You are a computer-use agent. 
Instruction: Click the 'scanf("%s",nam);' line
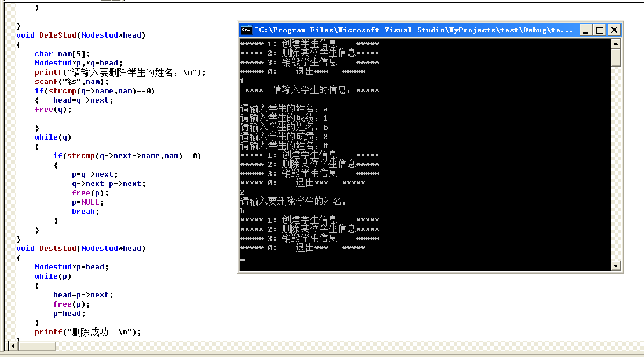point(72,82)
